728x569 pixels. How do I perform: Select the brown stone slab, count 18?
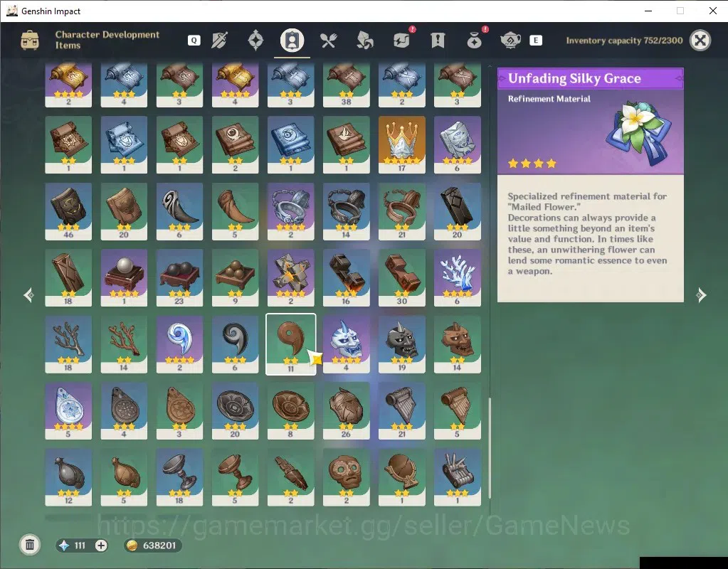(x=68, y=277)
